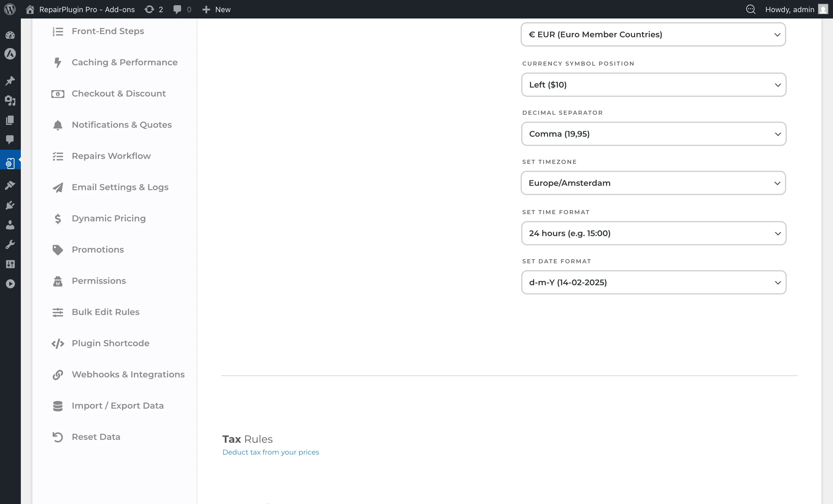Open the Tools wrench icon in sidebar
Image resolution: width=833 pixels, height=504 pixels.
pos(10,244)
